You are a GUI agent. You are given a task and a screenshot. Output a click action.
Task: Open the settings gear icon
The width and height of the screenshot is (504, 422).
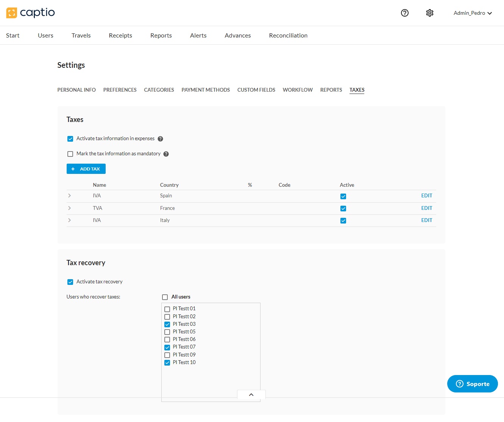429,13
